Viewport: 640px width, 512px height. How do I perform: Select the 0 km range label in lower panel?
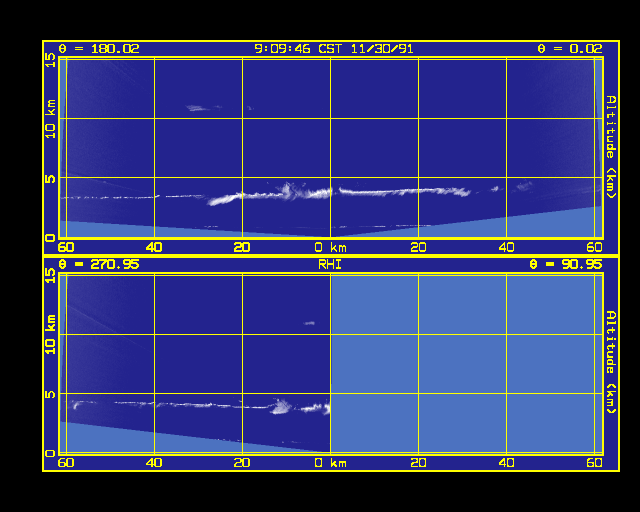(331, 463)
